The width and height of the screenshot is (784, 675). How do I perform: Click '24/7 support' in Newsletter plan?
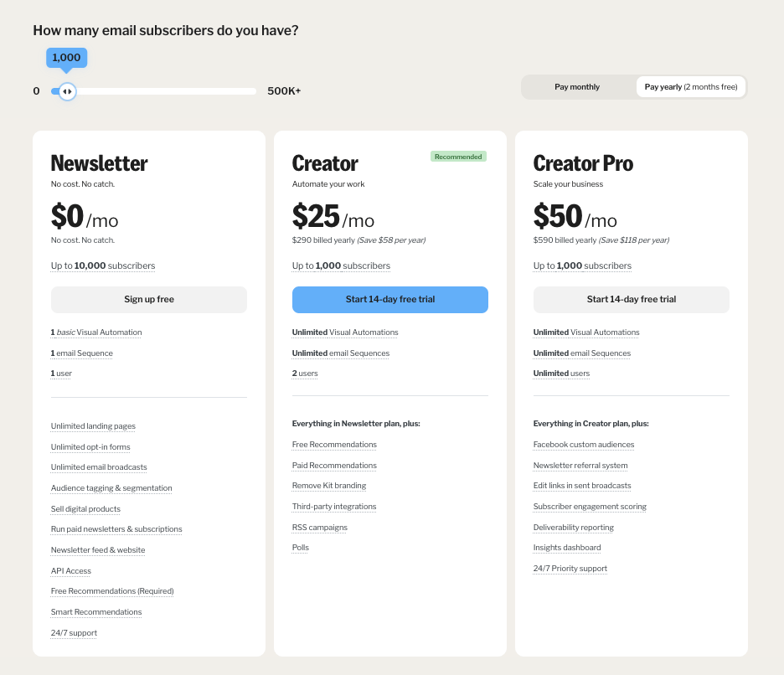tap(74, 633)
